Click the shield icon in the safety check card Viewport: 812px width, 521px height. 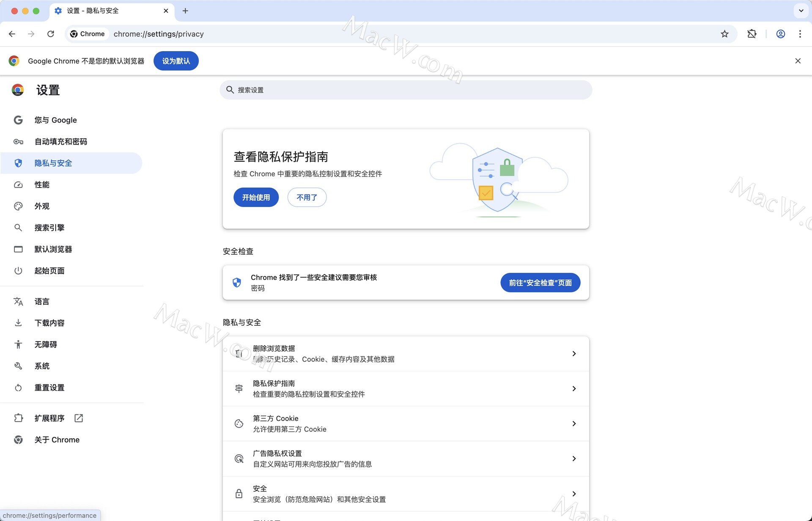[x=237, y=283]
